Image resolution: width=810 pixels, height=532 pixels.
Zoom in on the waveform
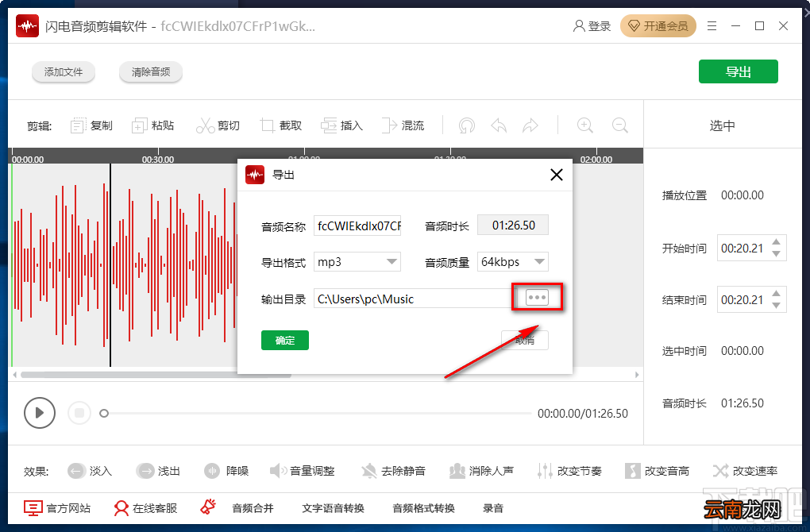pos(584,125)
